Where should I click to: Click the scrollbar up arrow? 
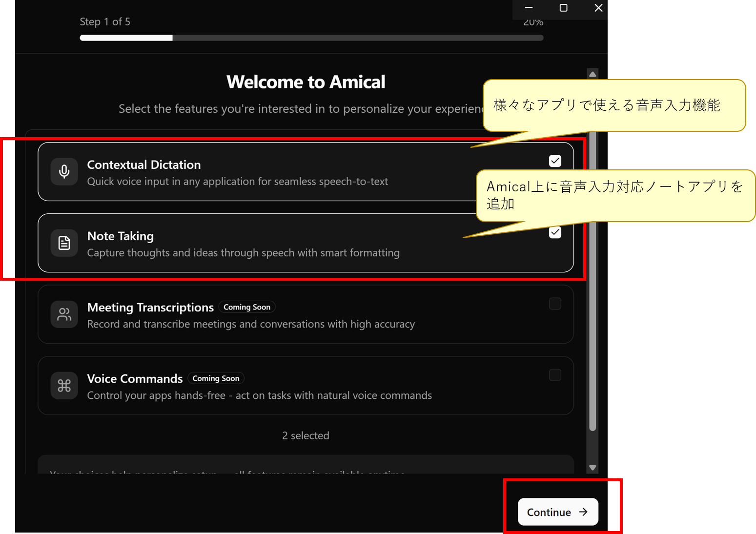click(x=593, y=74)
